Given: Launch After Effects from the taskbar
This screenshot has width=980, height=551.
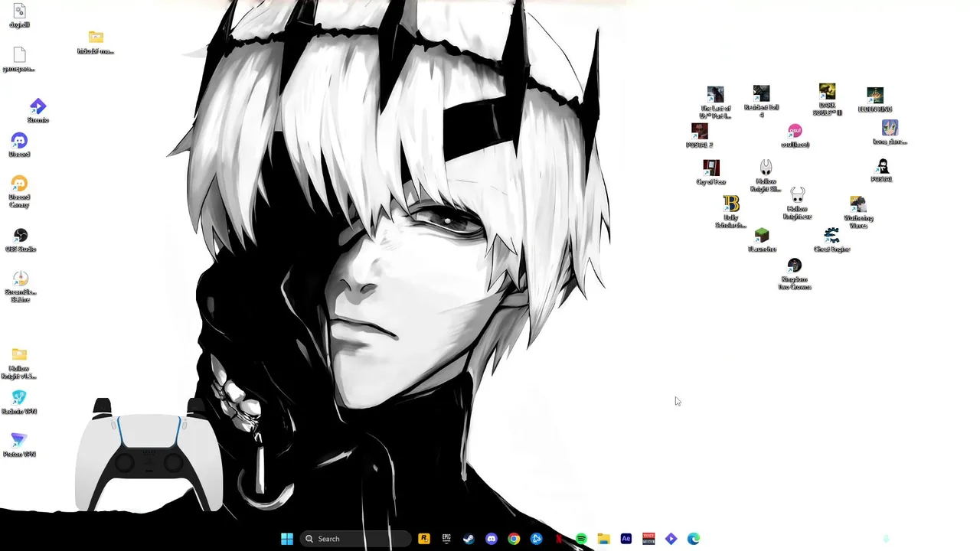Looking at the screenshot, I should pyautogui.click(x=626, y=539).
